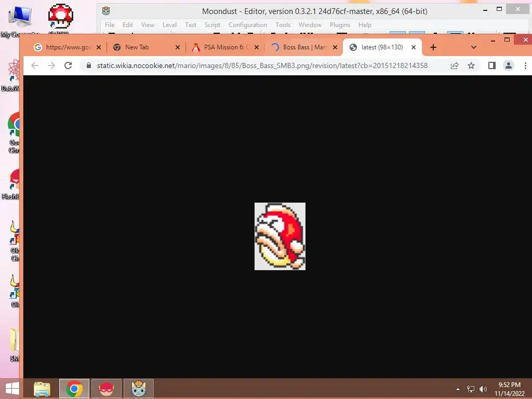532x399 pixels.
Task: Click Moondust Editor cat icon in title bar
Action: (x=106, y=11)
